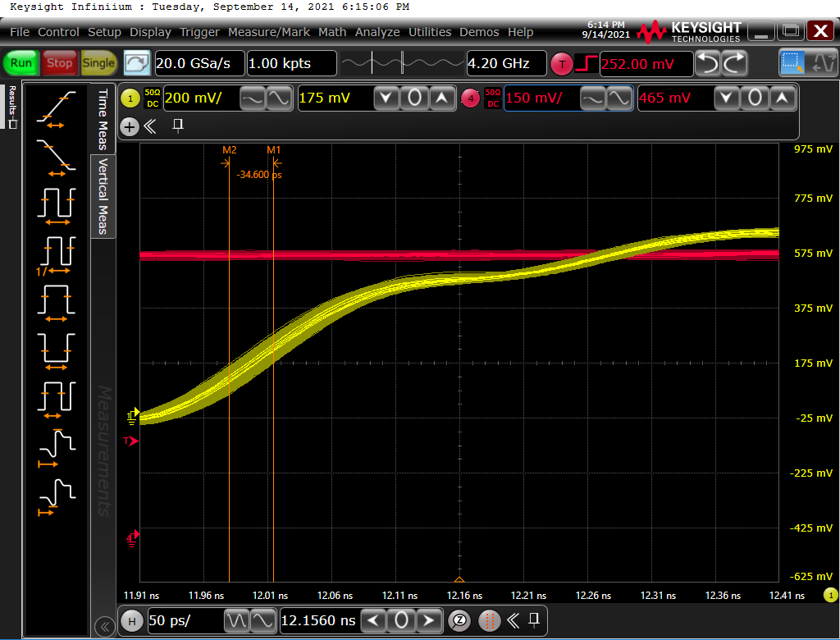The height and width of the screenshot is (640, 840).
Task: Collapse the horizontal toolbar with double chevron
Action: 513,620
